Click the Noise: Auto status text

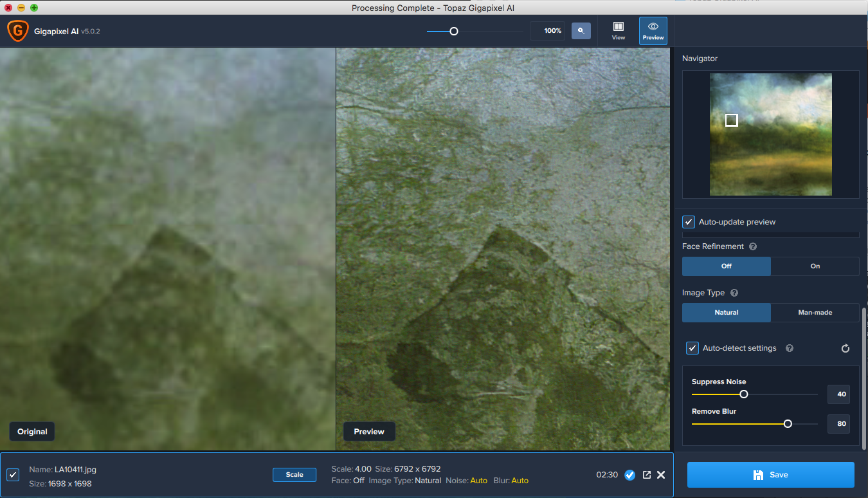pyautogui.click(x=466, y=481)
